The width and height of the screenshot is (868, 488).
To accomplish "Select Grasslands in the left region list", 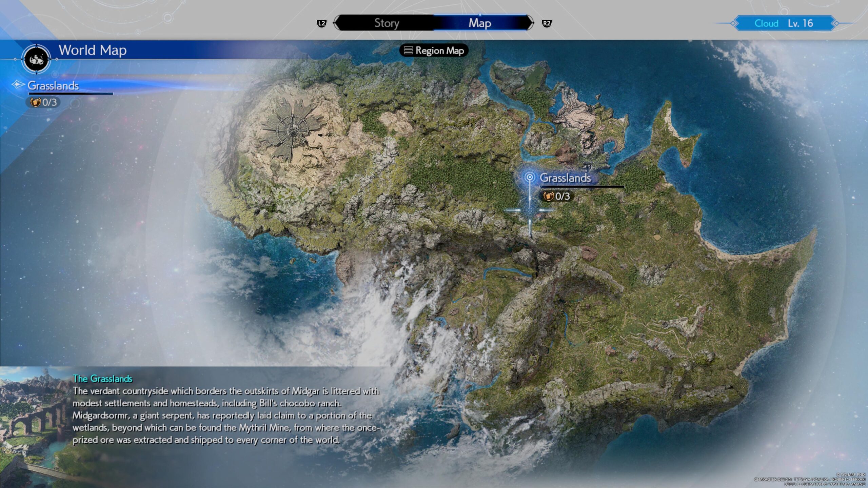I will (53, 86).
